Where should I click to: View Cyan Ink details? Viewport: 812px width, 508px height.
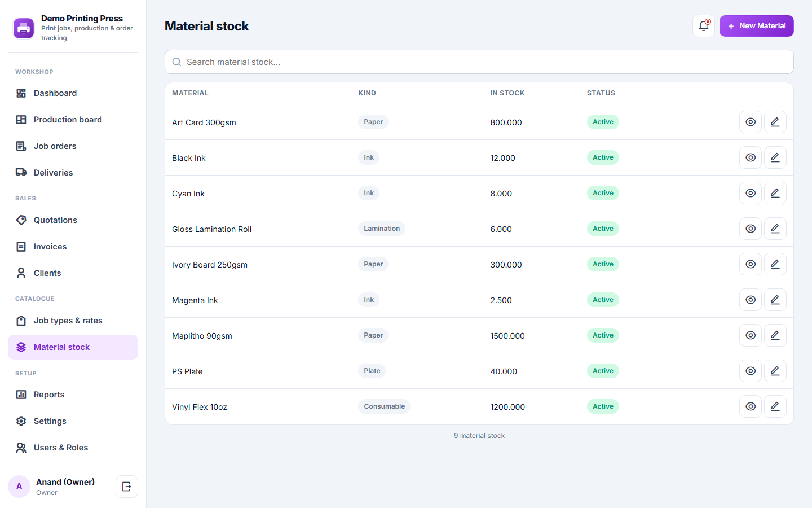pos(751,193)
